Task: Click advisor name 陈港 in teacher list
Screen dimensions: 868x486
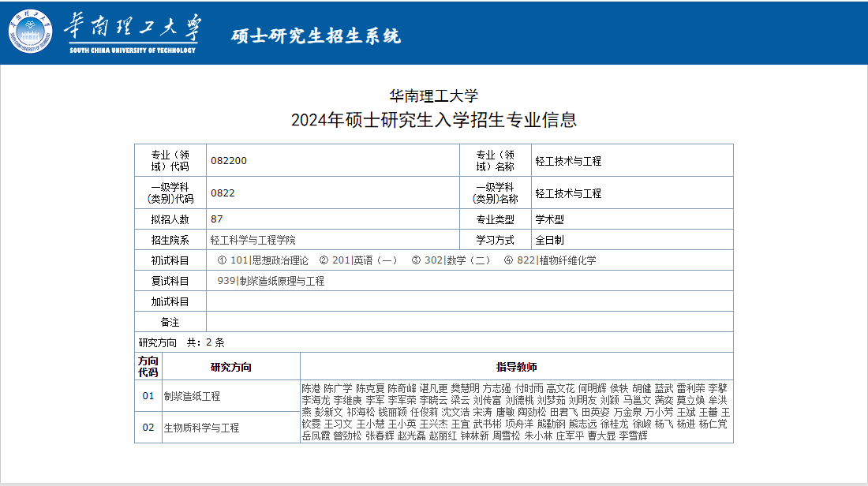Action: (x=311, y=389)
